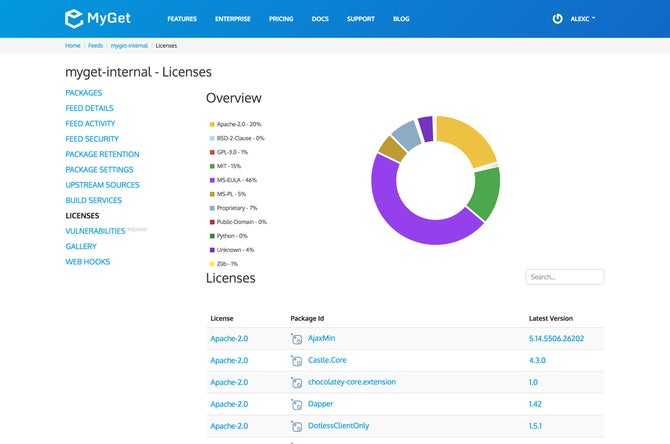Viewport: 670px width, 444px height.
Task: Open Package Settings in the sidebar
Action: tap(99, 170)
